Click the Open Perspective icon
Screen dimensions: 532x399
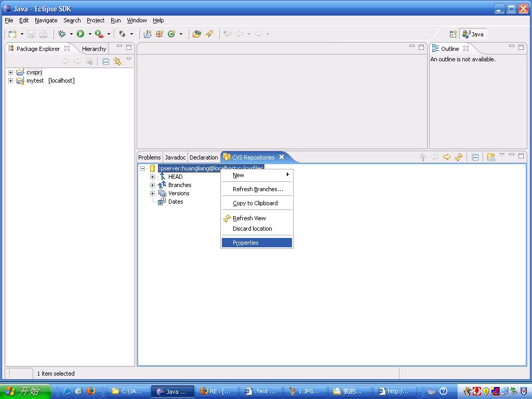pos(453,34)
